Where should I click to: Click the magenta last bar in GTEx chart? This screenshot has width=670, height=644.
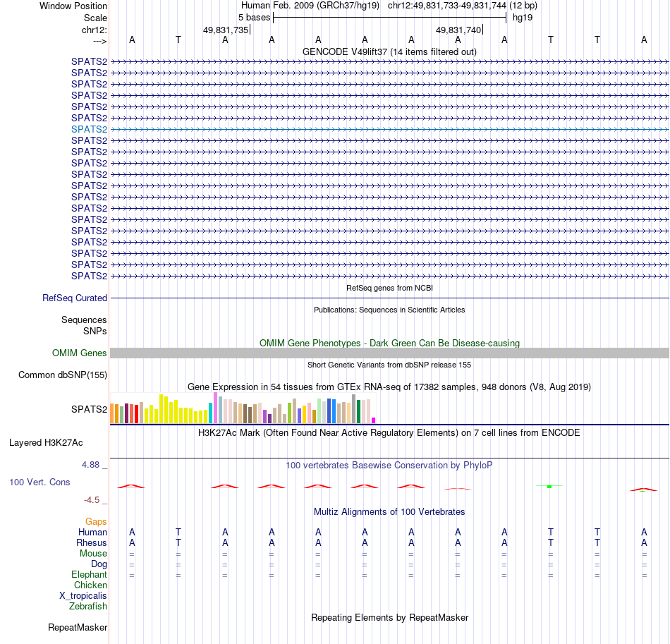[374, 420]
